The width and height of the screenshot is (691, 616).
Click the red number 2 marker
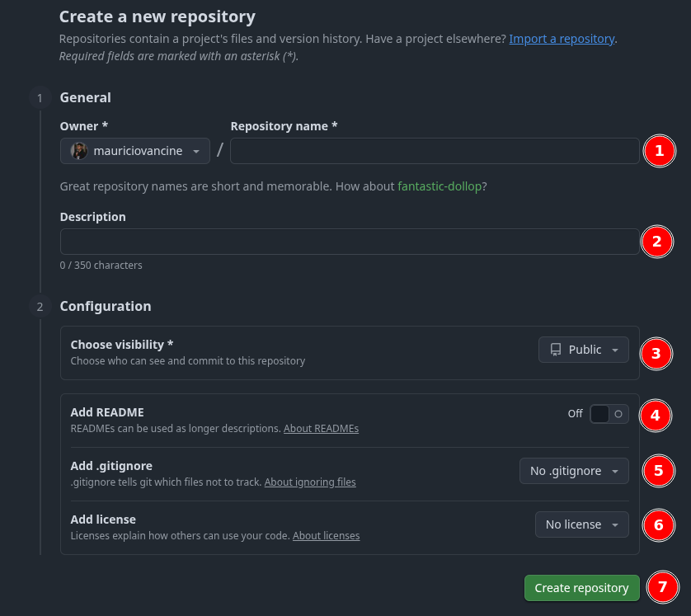tap(656, 242)
